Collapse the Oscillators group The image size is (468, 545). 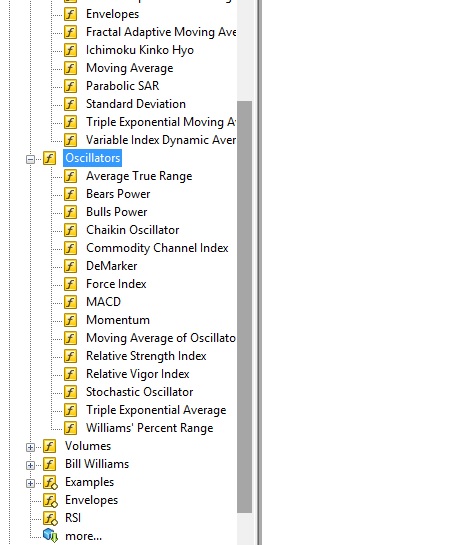click(x=31, y=160)
